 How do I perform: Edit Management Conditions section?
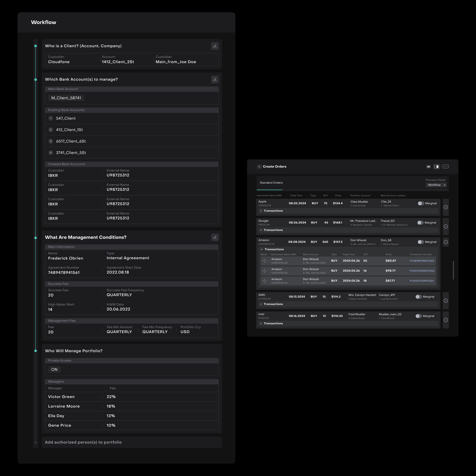pos(215,237)
